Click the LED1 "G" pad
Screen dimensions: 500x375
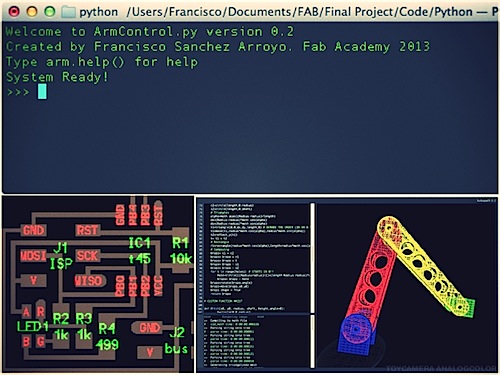point(41,341)
